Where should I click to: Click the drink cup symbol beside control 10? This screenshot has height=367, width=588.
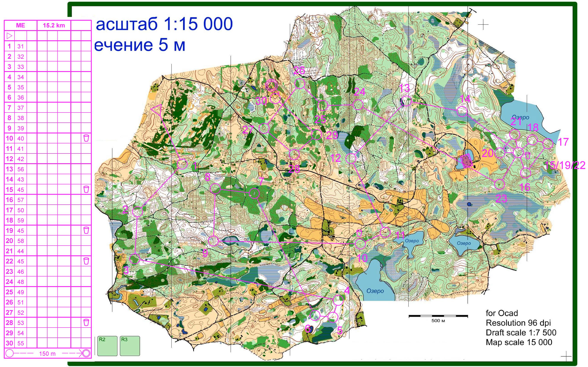[x=359, y=233]
